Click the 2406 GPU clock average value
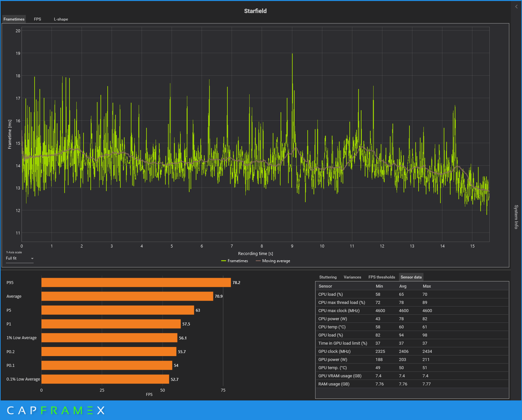This screenshot has height=420, width=522. (x=404, y=352)
